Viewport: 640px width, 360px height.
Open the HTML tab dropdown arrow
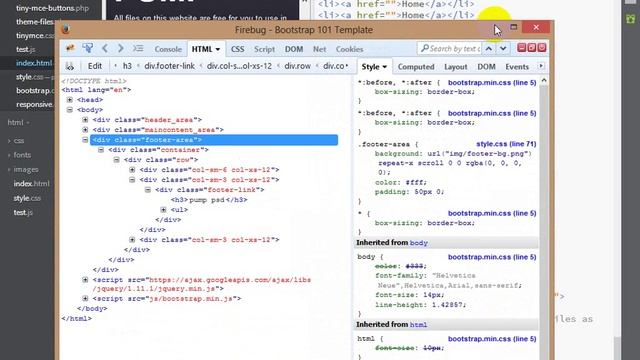click(218, 49)
